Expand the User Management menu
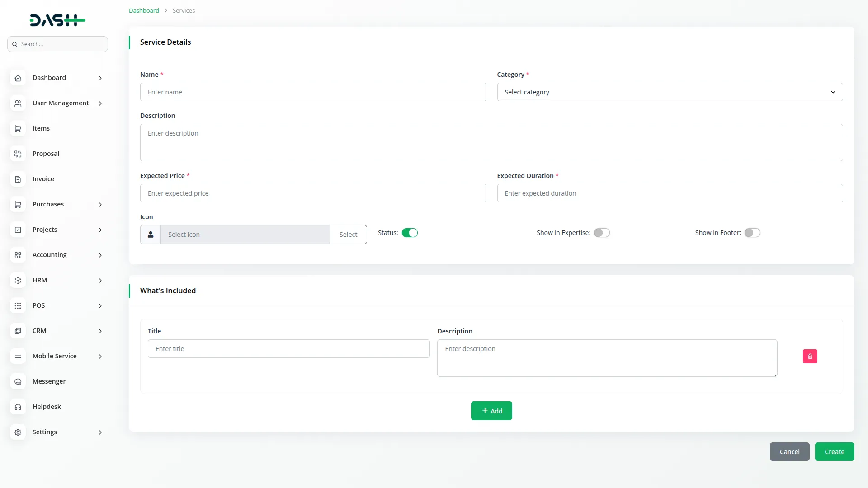The image size is (868, 488). [100, 103]
